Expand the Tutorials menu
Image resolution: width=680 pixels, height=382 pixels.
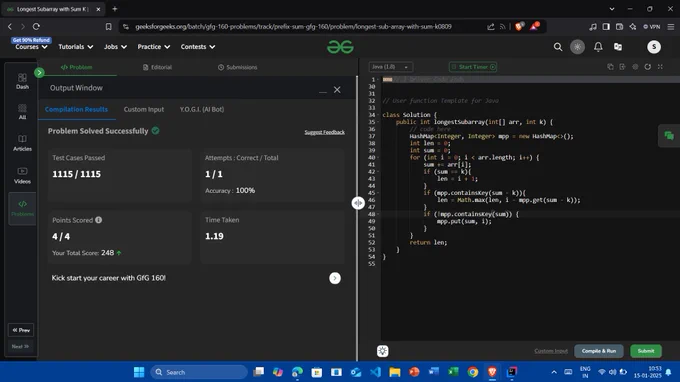tap(75, 47)
